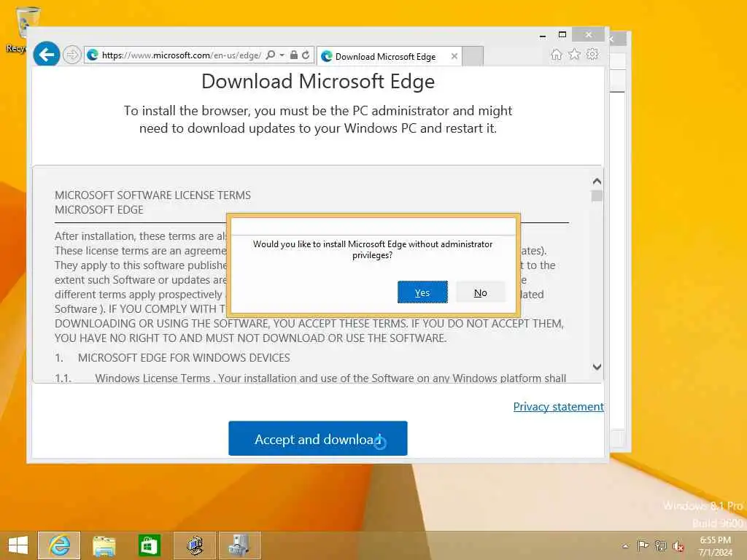Click the server/computer tool taskbar icon
The height and width of the screenshot is (560, 747).
point(239,545)
